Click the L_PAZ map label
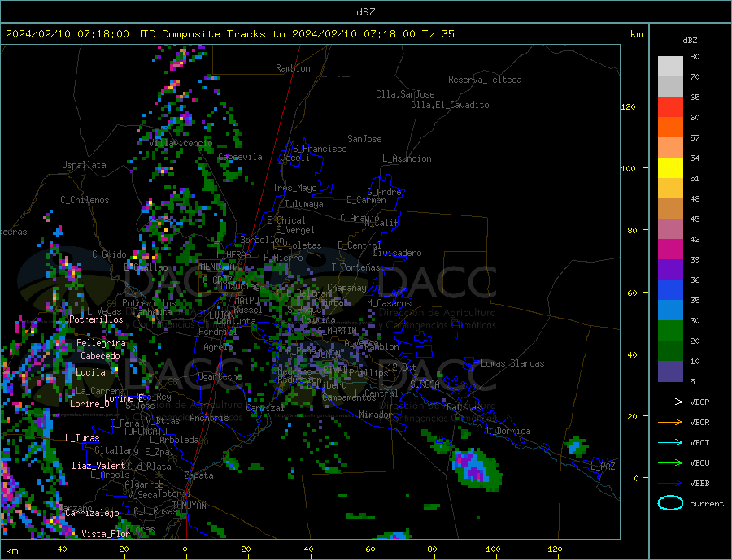This screenshot has height=560, width=732. (x=603, y=467)
